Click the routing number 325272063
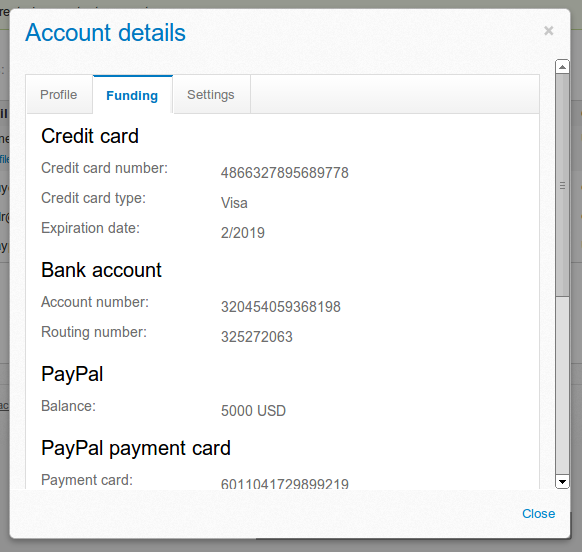 [x=257, y=337]
